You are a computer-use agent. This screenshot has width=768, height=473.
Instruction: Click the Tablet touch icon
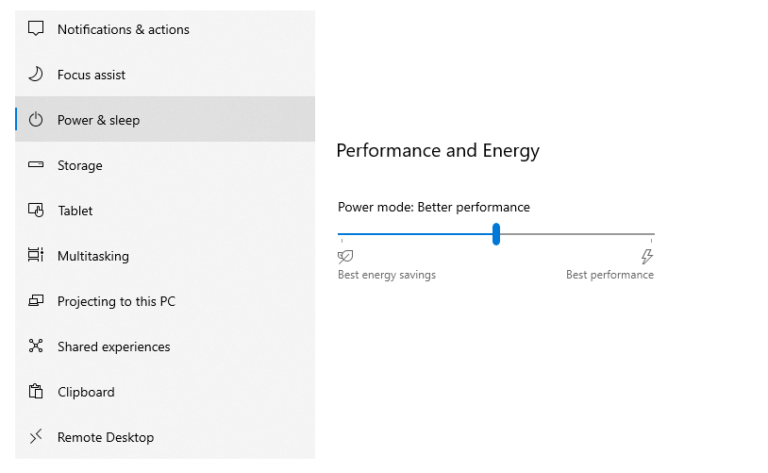[x=36, y=210]
